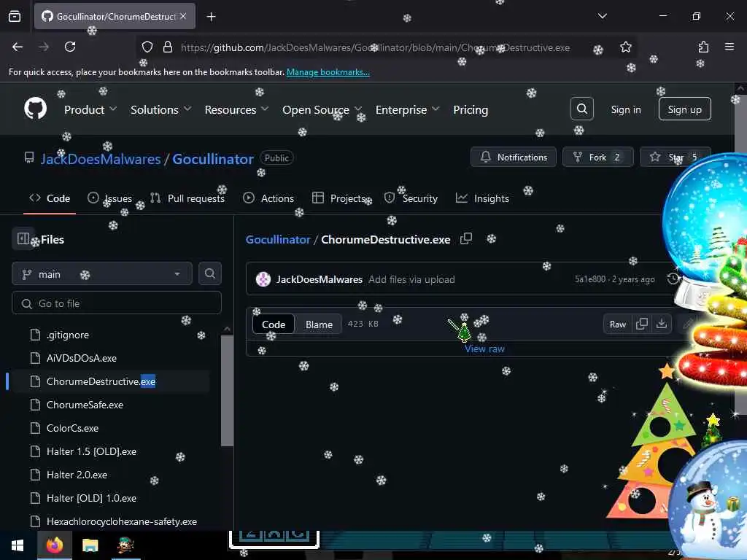Open the Code tab
747x560 pixels.
pos(50,198)
